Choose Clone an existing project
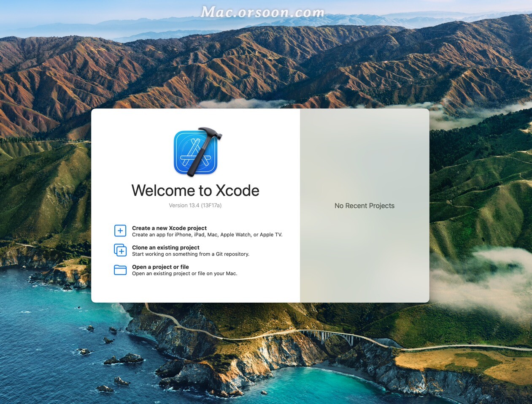532x404 pixels. click(x=165, y=247)
